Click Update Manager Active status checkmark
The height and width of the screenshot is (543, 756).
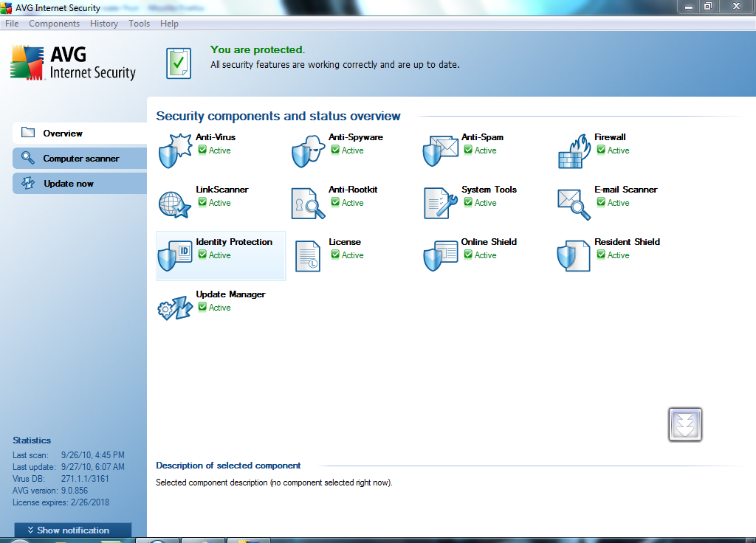(202, 307)
